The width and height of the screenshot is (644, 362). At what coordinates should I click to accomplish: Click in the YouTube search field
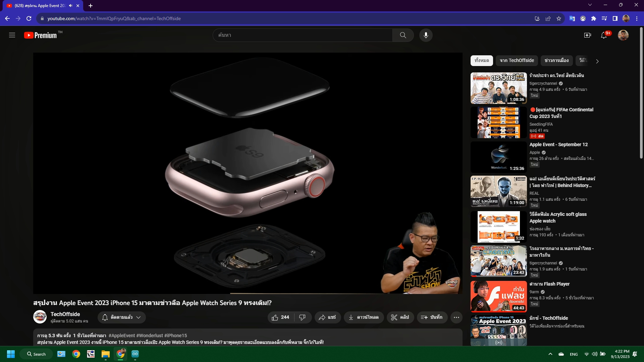click(303, 35)
